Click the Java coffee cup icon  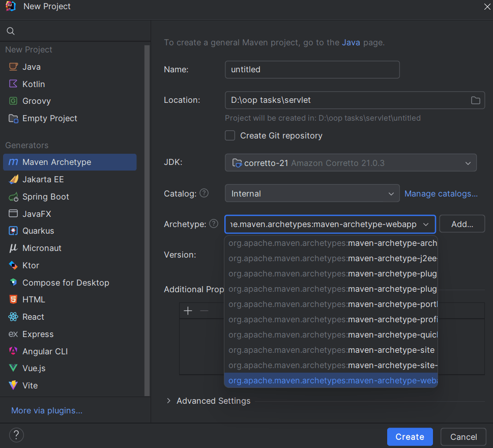tap(13, 67)
